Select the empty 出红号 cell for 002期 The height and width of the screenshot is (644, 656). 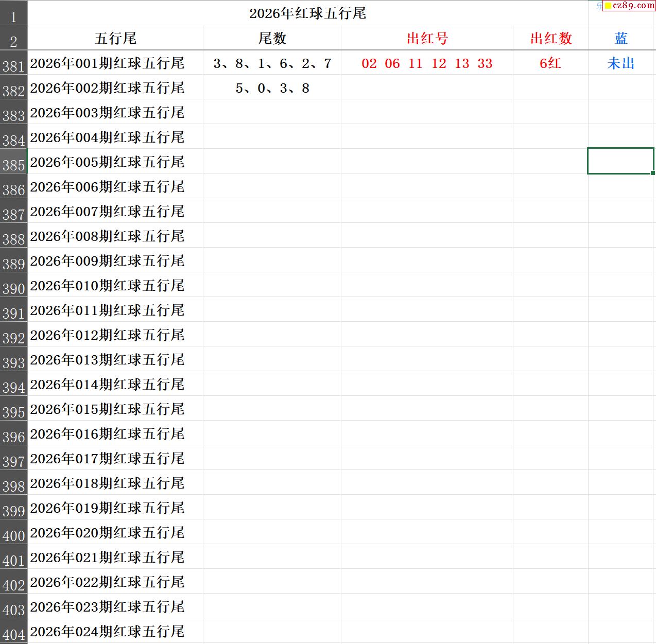pos(427,88)
